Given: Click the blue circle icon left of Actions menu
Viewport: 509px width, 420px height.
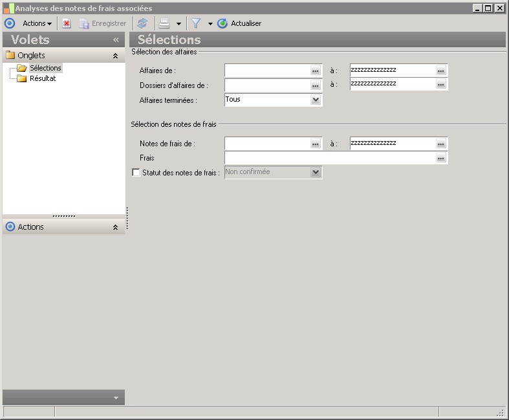Looking at the screenshot, I should click(x=10, y=23).
